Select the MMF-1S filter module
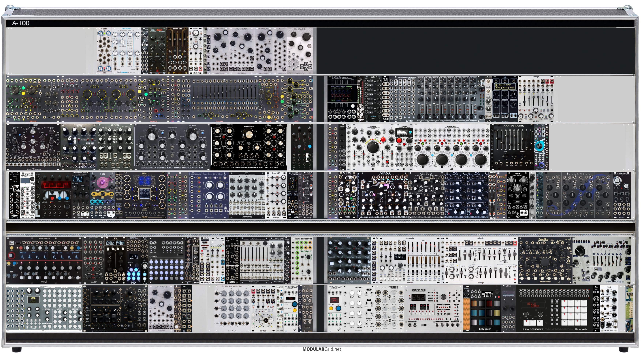 tap(79, 147)
